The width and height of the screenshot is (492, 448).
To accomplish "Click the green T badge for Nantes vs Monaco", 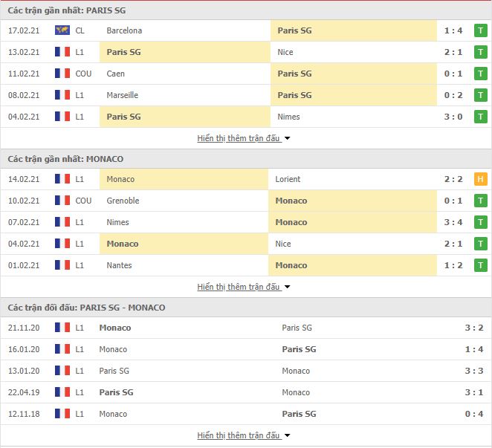I will 480,265.
